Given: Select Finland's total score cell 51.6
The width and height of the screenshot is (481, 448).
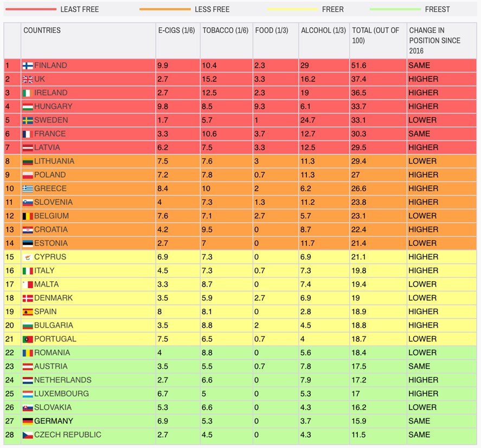Looking at the screenshot, I should point(359,66).
